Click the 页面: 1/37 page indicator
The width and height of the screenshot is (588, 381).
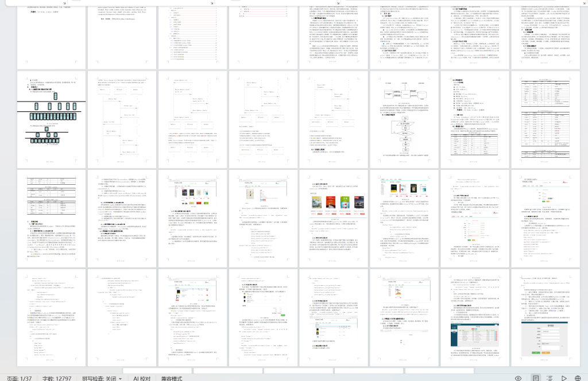click(x=20, y=378)
